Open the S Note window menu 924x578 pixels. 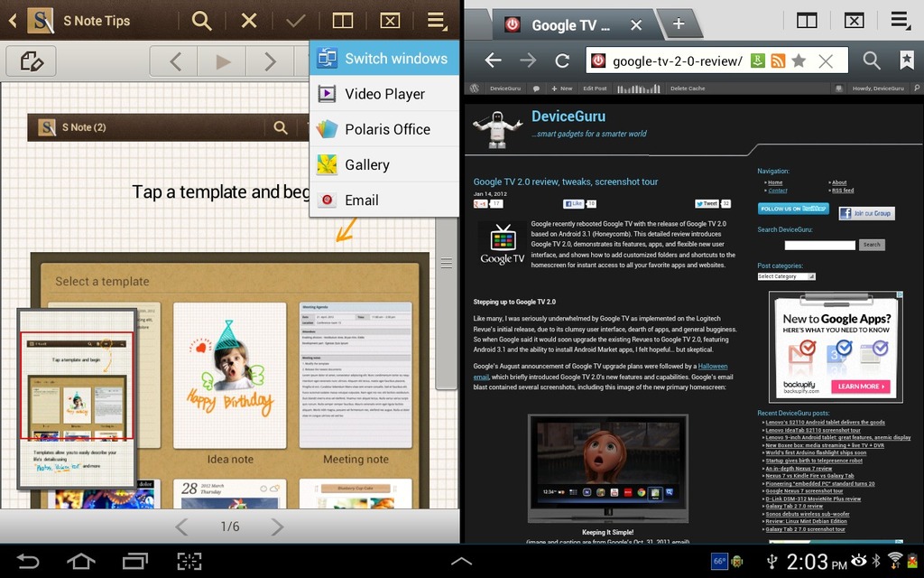click(437, 22)
